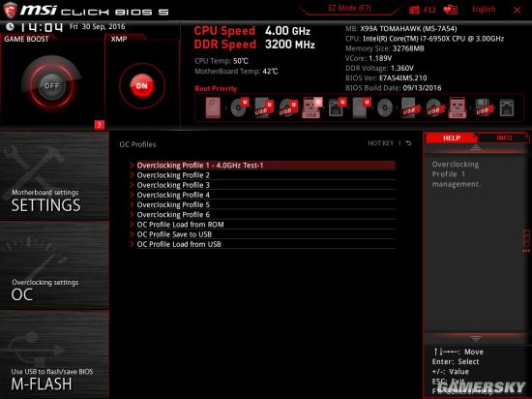
Task: Switch to the HELP tab
Action: (x=452, y=138)
